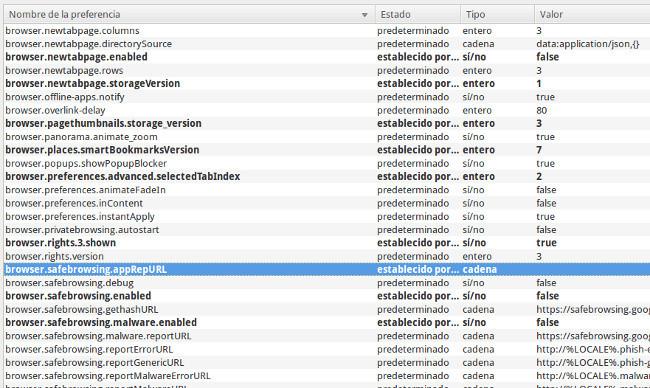Screen dimensions: 650x388
Task: Sort by Nombre de la preferencia column header
Action: [x=189, y=15]
